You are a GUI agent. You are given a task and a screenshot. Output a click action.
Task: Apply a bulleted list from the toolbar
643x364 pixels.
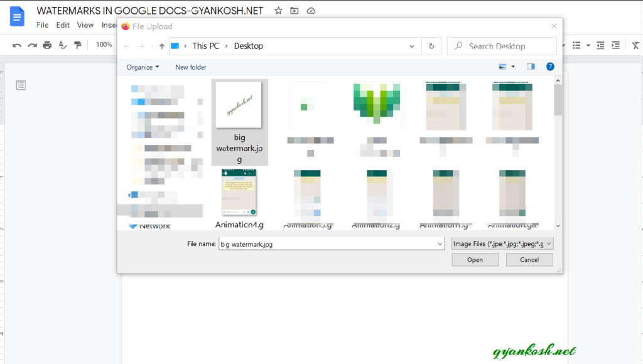[x=576, y=45]
